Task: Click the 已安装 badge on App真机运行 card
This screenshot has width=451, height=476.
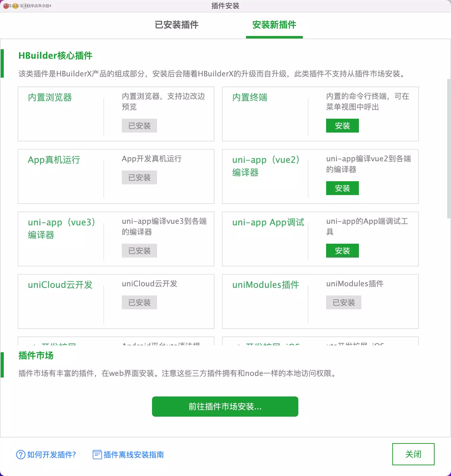Action: [139, 177]
